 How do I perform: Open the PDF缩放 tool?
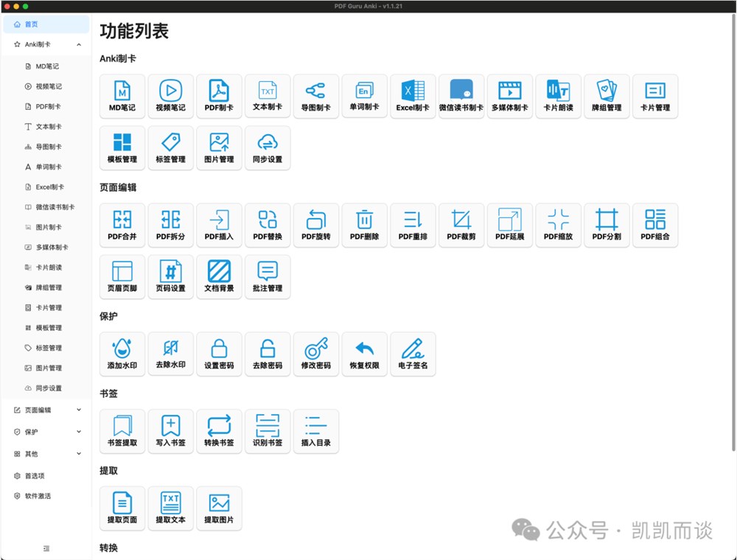coord(558,225)
